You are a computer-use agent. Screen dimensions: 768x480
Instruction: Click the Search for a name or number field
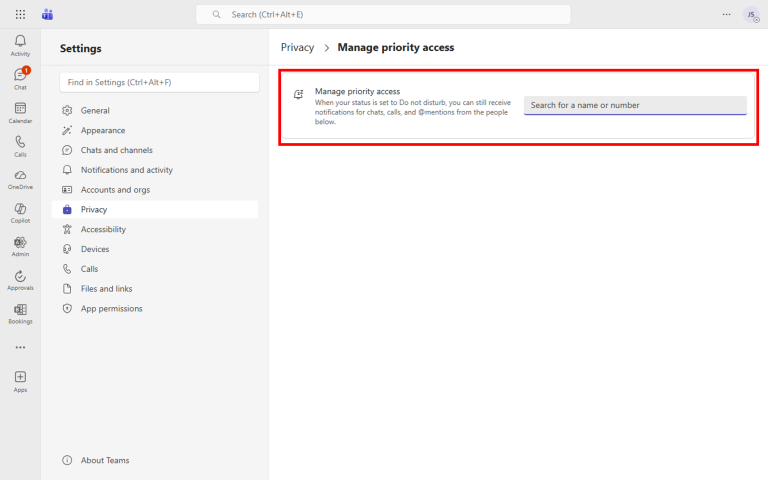[x=635, y=105]
